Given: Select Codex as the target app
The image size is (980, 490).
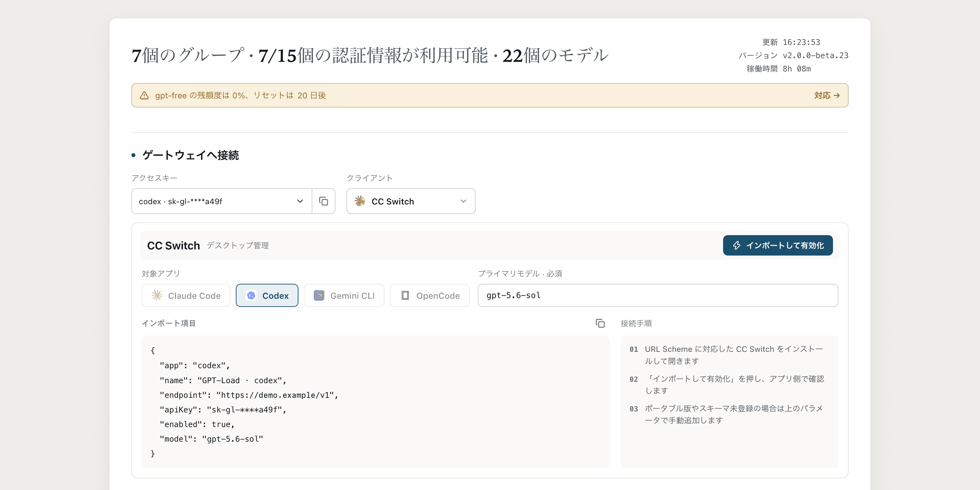Looking at the screenshot, I should (267, 296).
